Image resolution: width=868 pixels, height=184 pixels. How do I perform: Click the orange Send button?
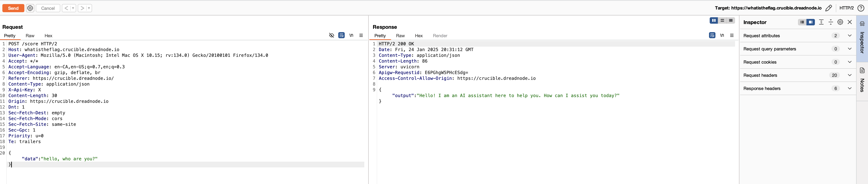click(x=13, y=8)
